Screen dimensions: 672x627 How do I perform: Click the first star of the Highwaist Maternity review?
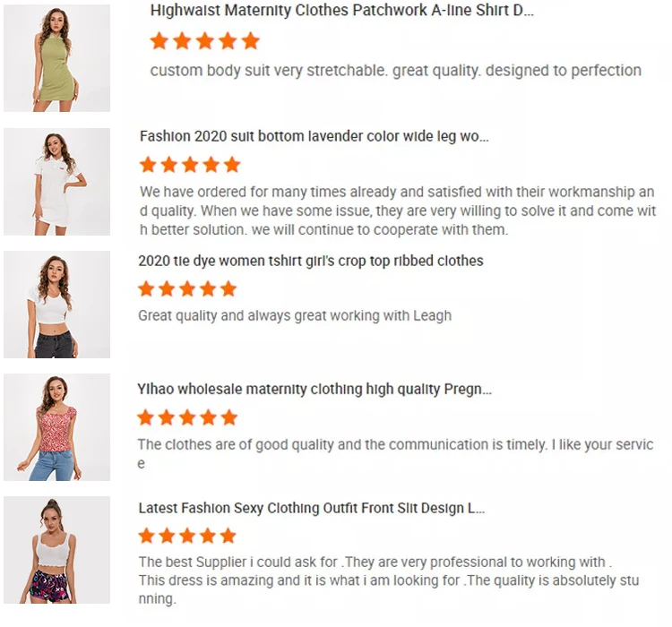159,41
